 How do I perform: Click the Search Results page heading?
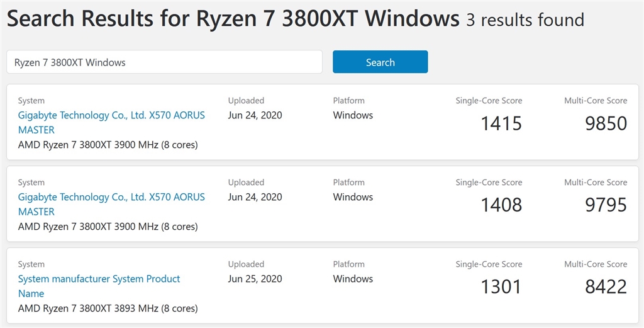point(233,19)
